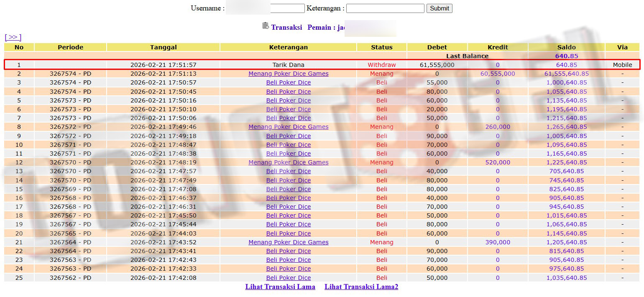Click the Saldo column header
The width and height of the screenshot is (644, 297).
[566, 47]
